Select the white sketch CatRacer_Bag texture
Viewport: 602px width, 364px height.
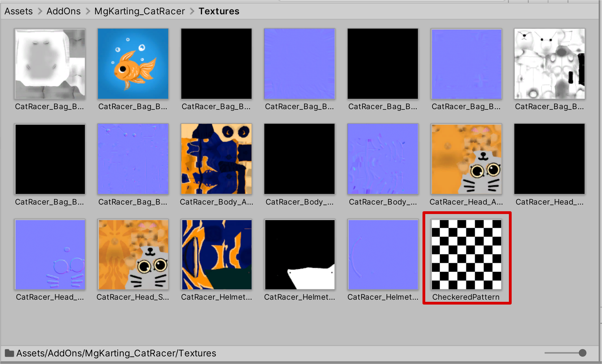click(549, 64)
